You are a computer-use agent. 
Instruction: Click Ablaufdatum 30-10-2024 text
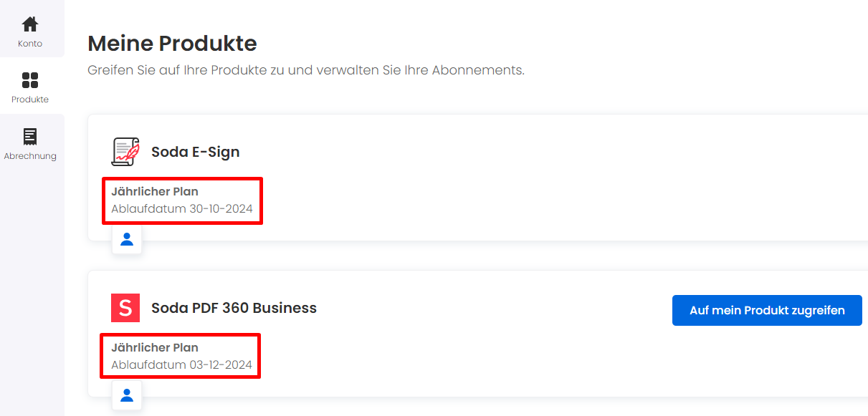click(182, 209)
